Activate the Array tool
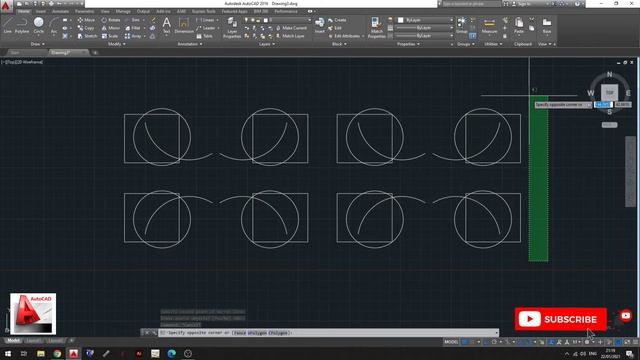 (133, 36)
